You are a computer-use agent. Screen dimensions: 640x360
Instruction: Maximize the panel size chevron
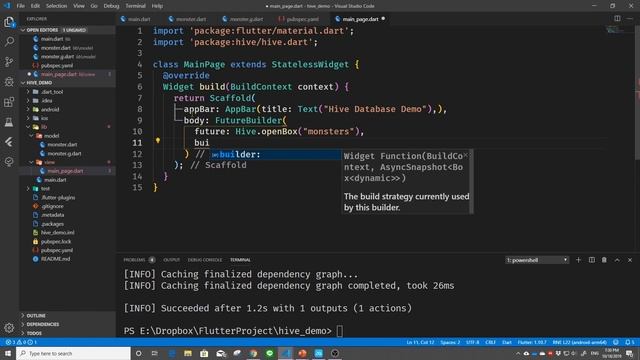617,260
